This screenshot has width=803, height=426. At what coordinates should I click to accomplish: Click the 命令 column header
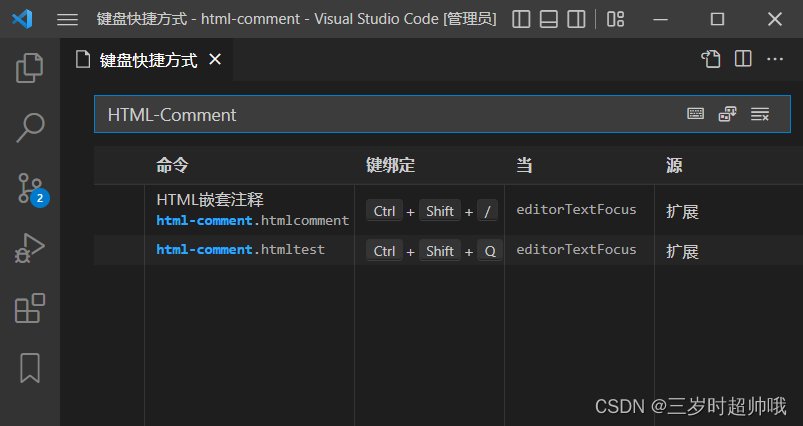173,165
